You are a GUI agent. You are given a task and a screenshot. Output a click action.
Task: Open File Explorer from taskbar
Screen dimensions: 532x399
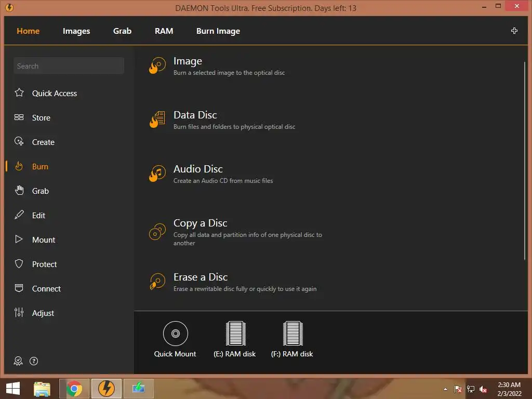[x=42, y=389]
